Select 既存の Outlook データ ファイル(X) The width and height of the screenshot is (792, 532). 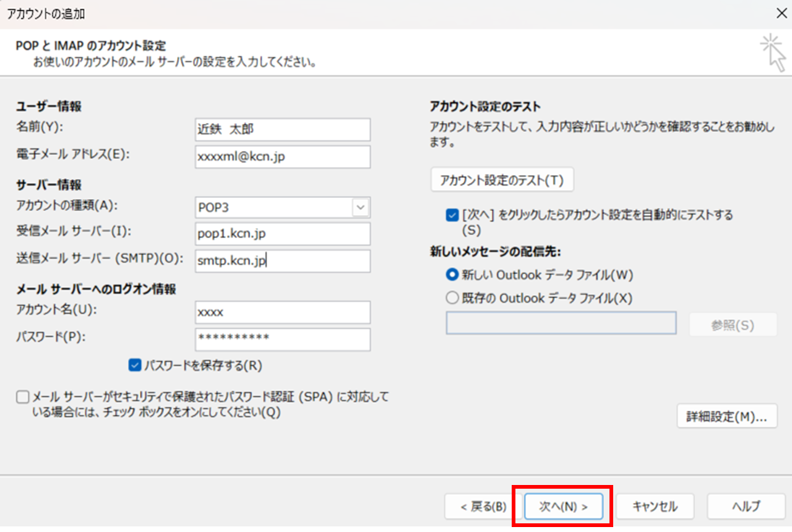click(x=452, y=298)
